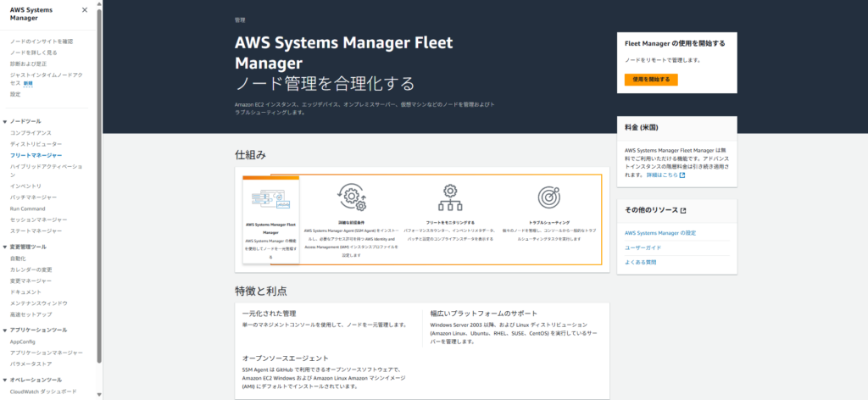Click the 管理 breadcrumb text

tap(240, 20)
